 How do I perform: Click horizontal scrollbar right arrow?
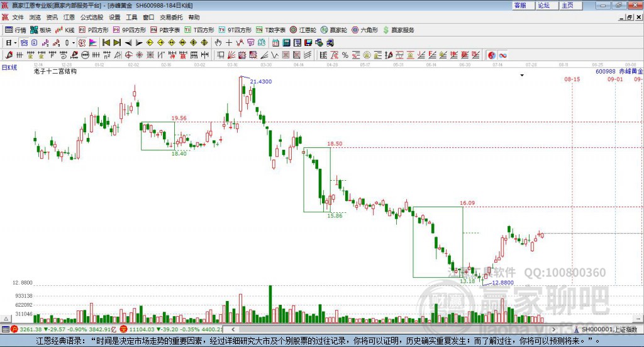553,329
